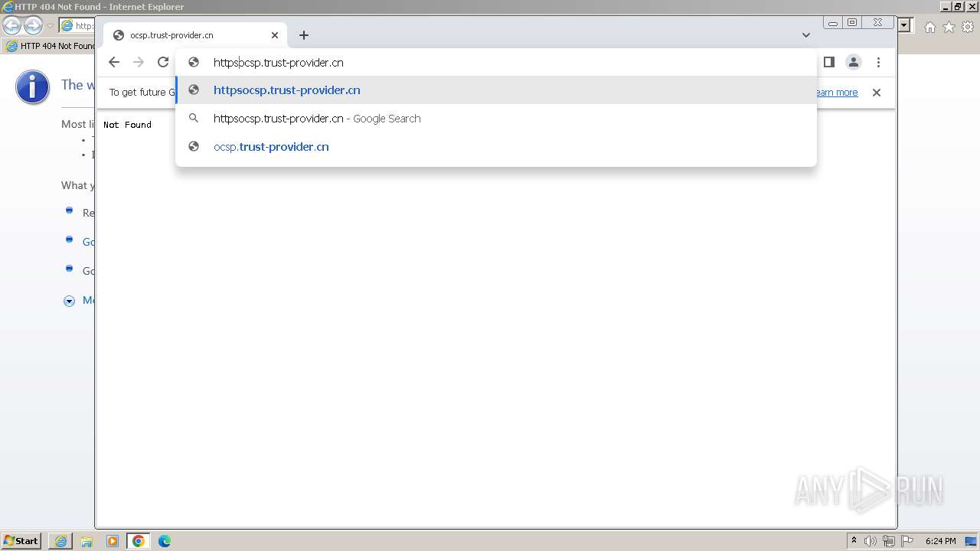980x551 pixels.
Task: Close the ocsp.trust-provider.cn tab
Action: pyautogui.click(x=275, y=35)
